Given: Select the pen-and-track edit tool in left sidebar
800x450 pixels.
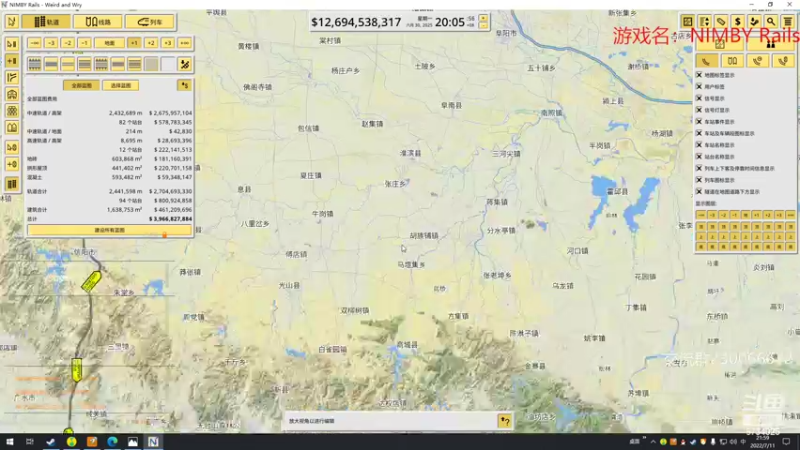Looking at the screenshot, I should [x=12, y=44].
